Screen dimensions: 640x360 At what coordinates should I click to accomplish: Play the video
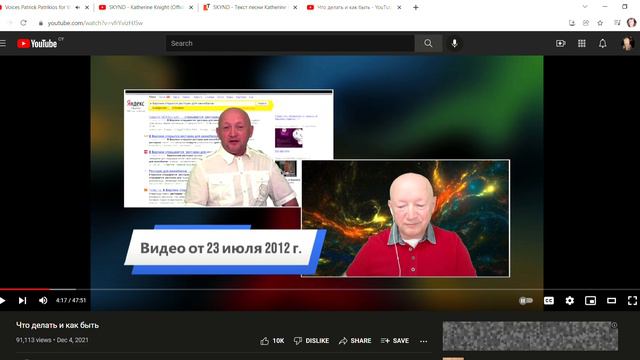[x=3, y=300]
